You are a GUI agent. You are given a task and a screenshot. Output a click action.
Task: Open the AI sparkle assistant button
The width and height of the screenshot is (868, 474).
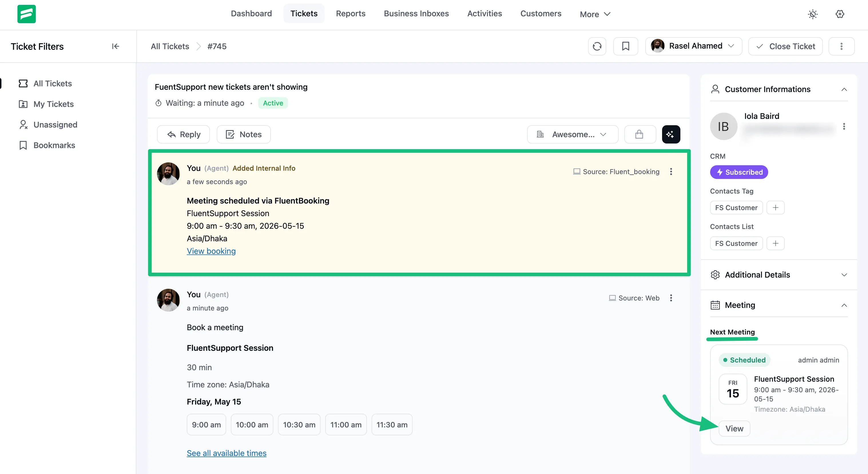(x=671, y=134)
